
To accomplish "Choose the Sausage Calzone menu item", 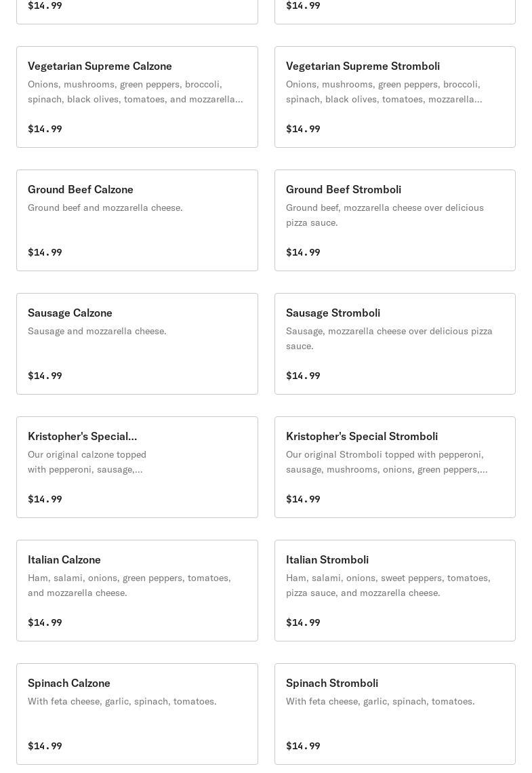I will (x=137, y=344).
